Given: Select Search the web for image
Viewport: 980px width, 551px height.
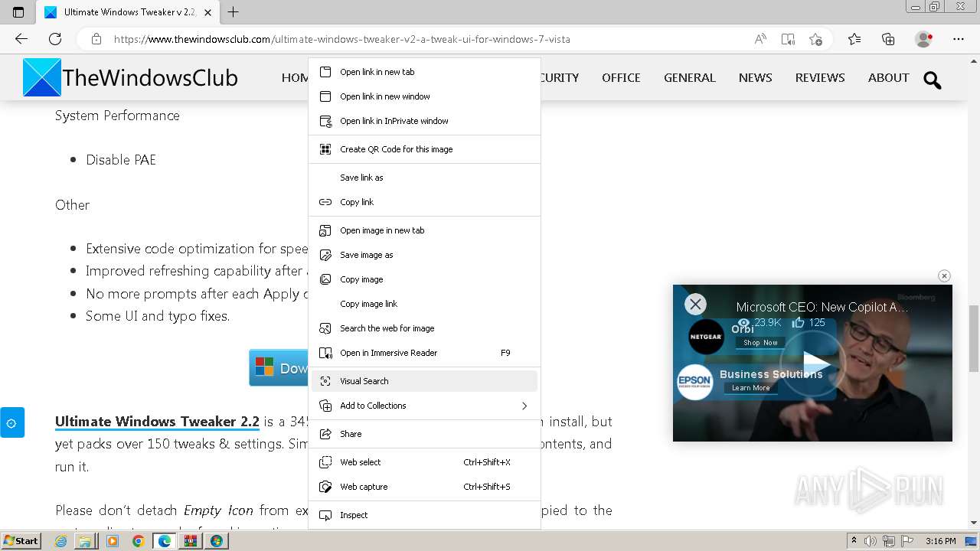Looking at the screenshot, I should coord(424,328).
